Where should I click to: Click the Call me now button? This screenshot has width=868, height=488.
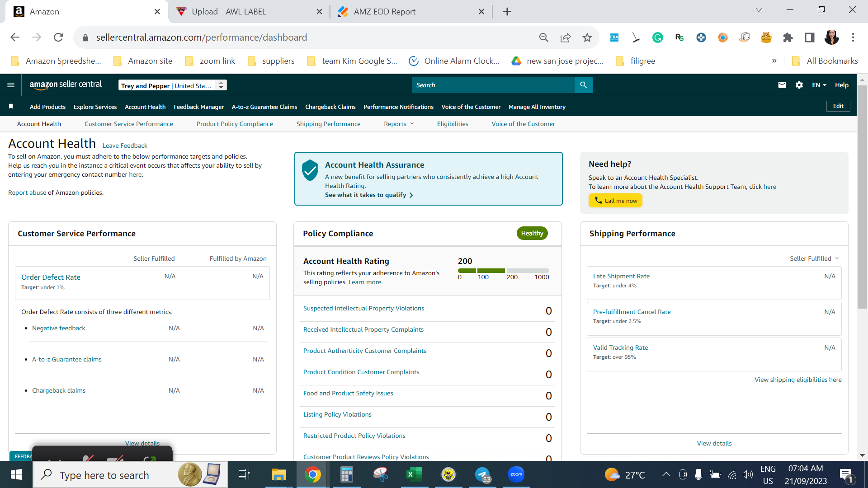615,201
